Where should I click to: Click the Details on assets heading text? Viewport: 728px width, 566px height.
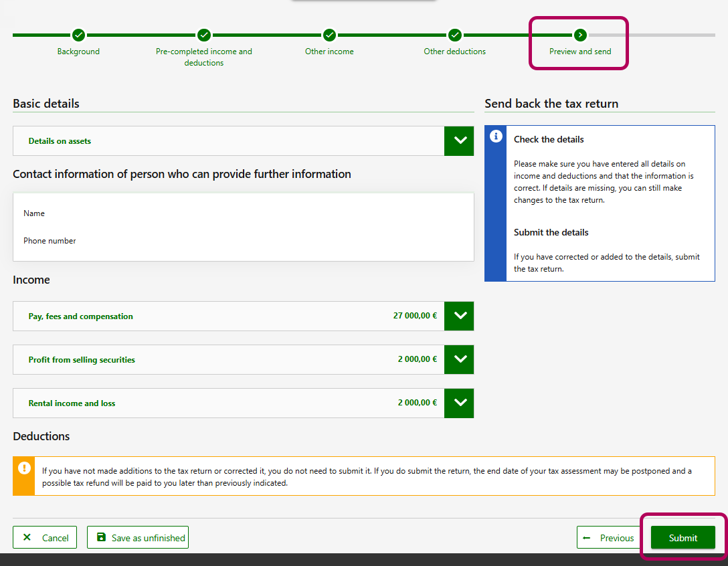point(60,141)
